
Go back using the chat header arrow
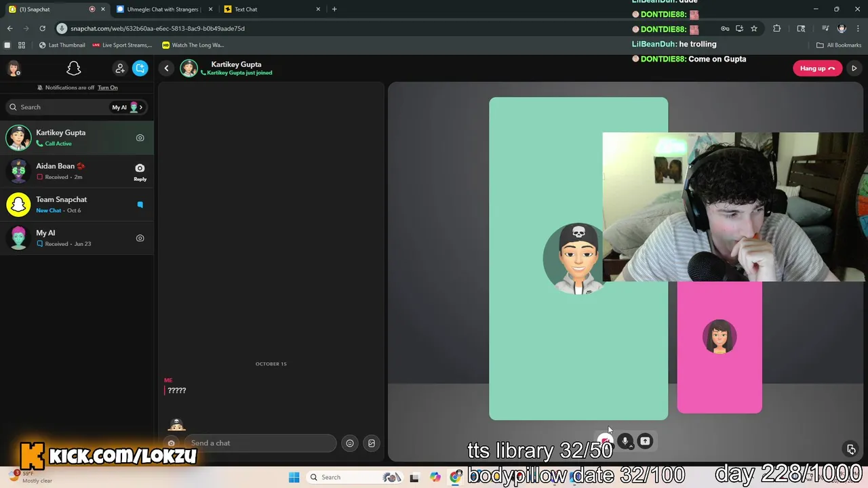point(166,68)
